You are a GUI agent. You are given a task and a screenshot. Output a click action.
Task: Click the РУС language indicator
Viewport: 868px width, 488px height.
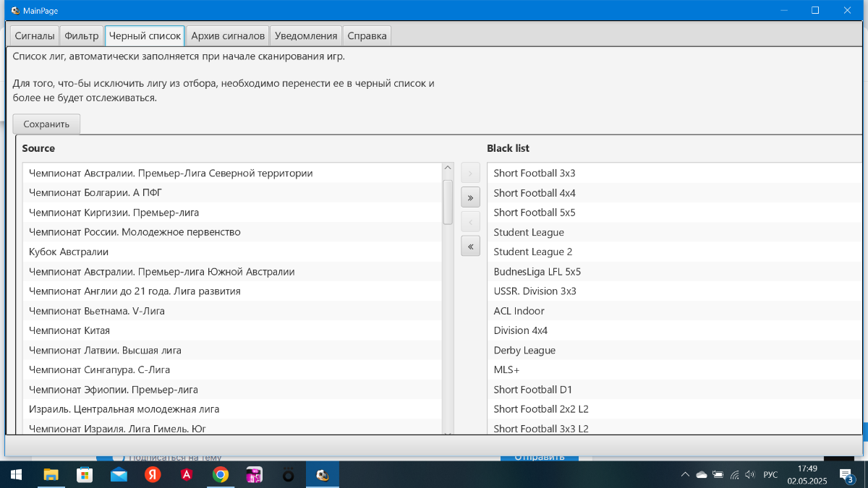click(770, 475)
